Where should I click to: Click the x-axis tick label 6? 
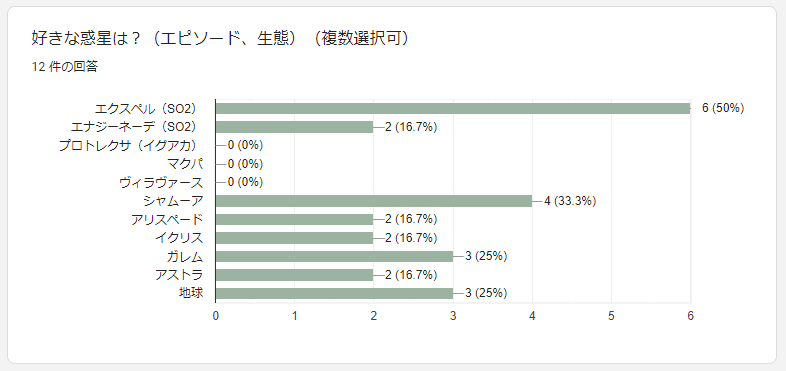coord(691,316)
